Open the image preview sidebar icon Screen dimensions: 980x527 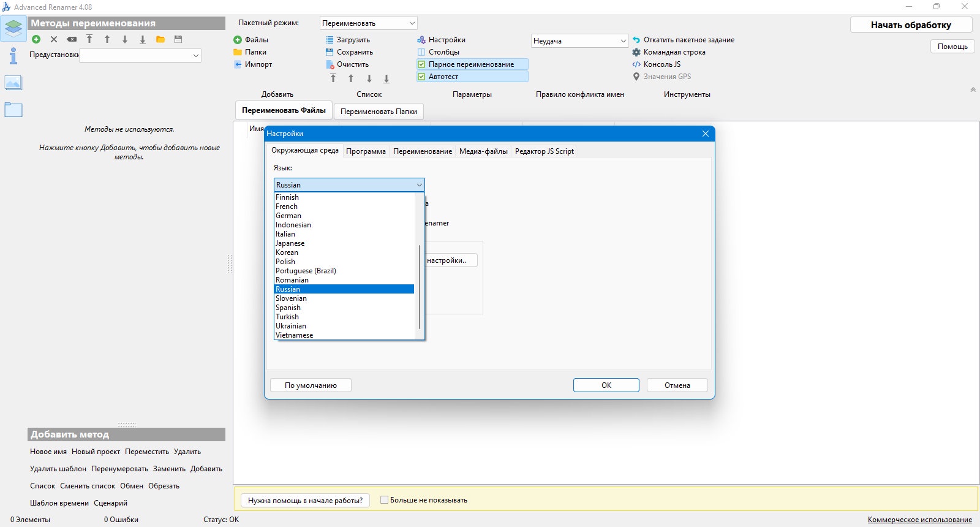13,83
